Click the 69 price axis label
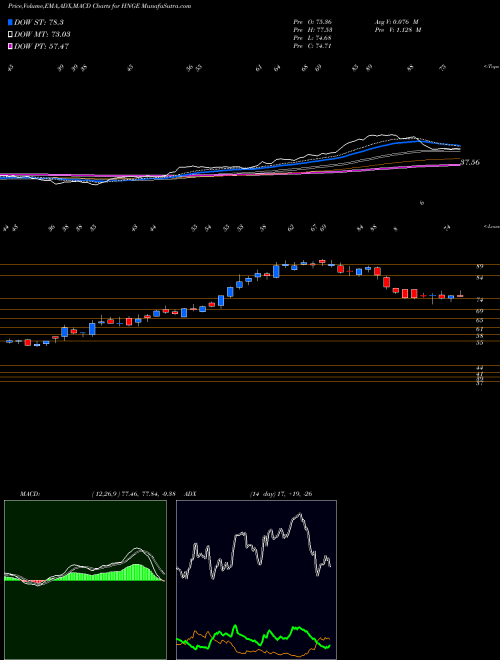 click(x=479, y=311)
